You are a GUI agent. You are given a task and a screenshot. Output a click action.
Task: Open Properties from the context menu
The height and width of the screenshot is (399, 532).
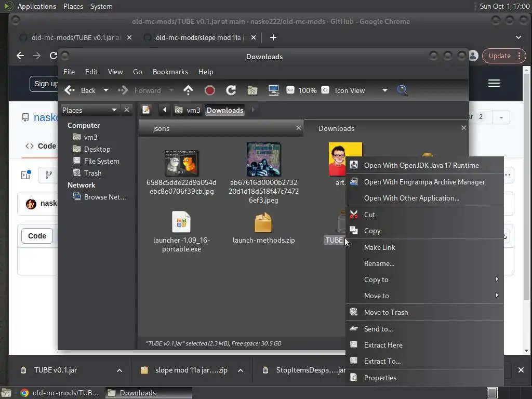(x=424, y=378)
